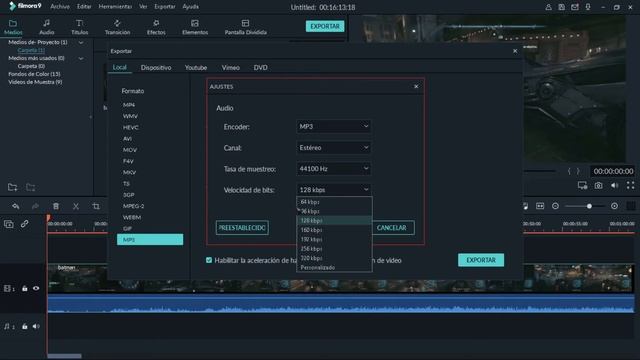Image resolution: width=640 pixels, height=360 pixels.
Task: Click the fullscreen preview icon
Action: 631,185
